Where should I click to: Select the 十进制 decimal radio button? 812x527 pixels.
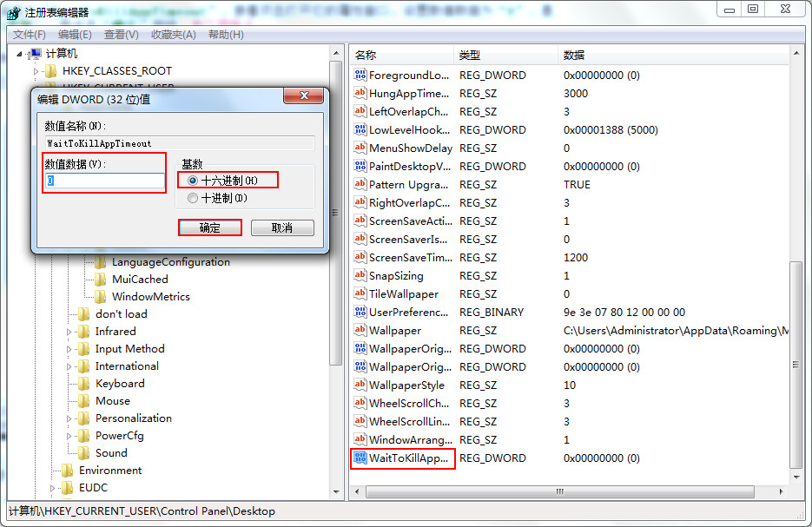coord(193,198)
